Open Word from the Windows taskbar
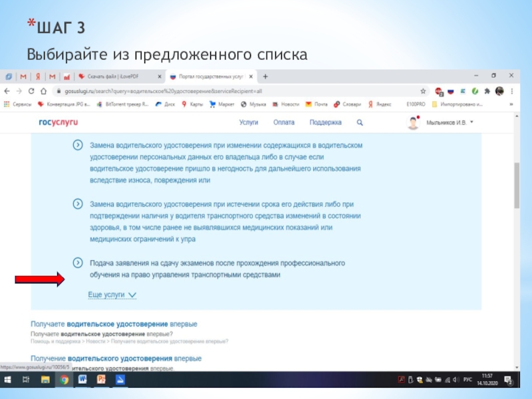This screenshot has width=532, height=399. click(x=83, y=380)
